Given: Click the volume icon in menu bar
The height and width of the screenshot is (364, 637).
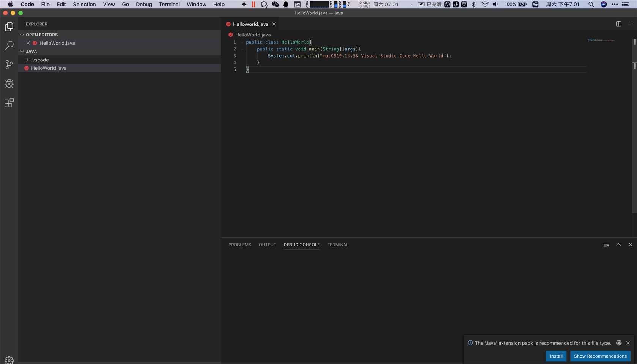Looking at the screenshot, I should [x=495, y=4].
